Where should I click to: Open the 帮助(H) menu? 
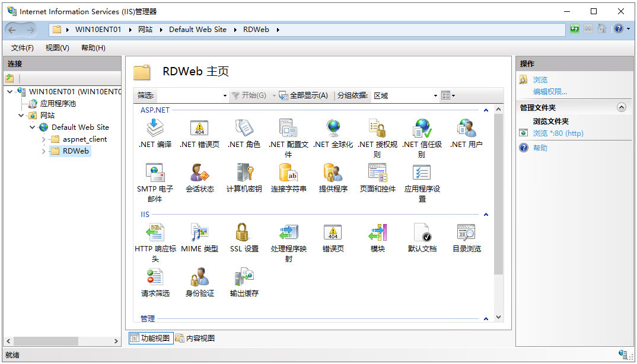[x=94, y=48]
